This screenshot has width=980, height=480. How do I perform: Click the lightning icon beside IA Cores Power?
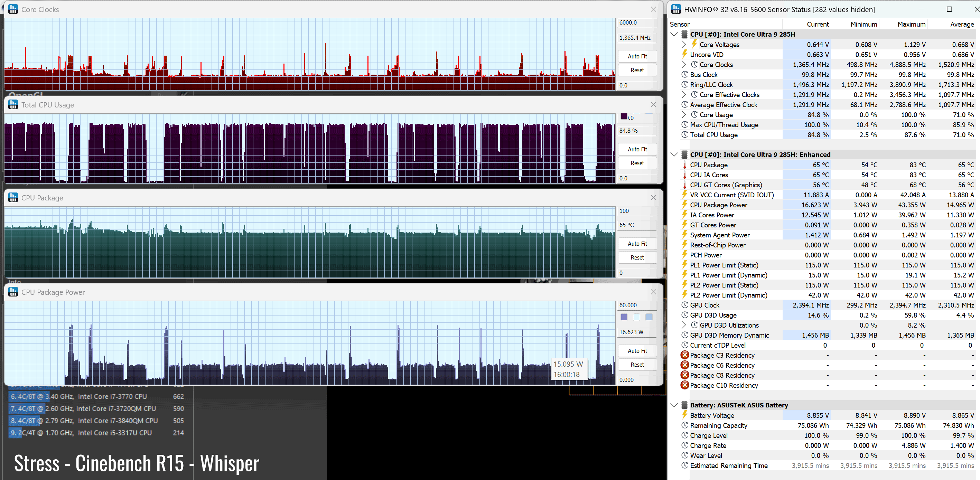[684, 215]
